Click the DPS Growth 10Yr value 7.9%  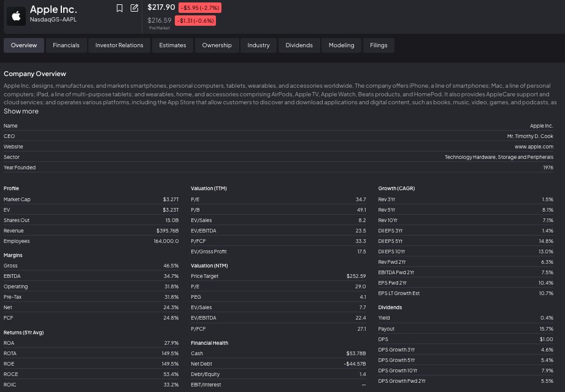pos(547,371)
